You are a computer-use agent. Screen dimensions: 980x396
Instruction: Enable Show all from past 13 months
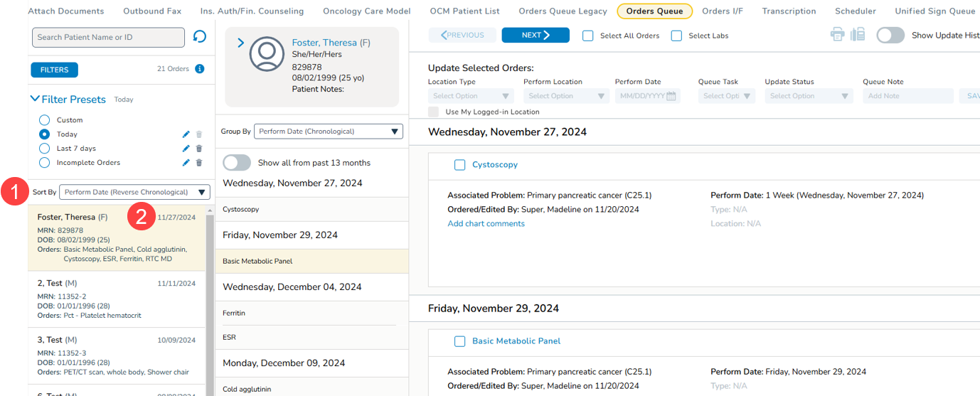coord(237,163)
